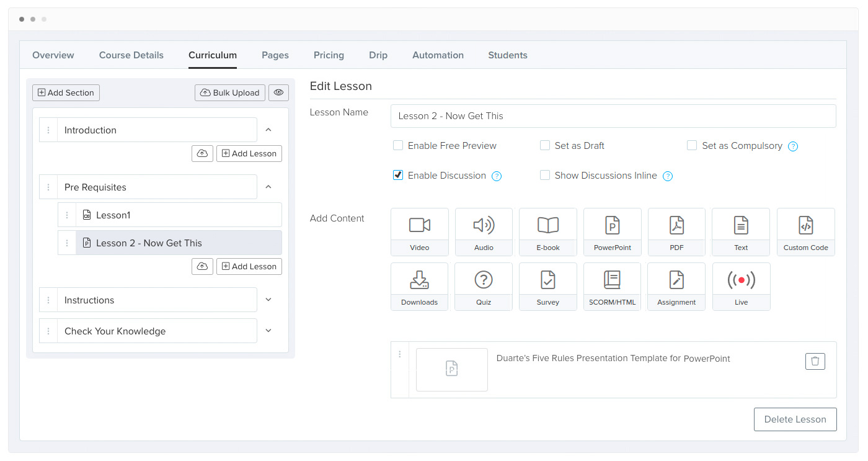
Task: Click the upload cloud icon under Introduction
Action: pyautogui.click(x=202, y=153)
